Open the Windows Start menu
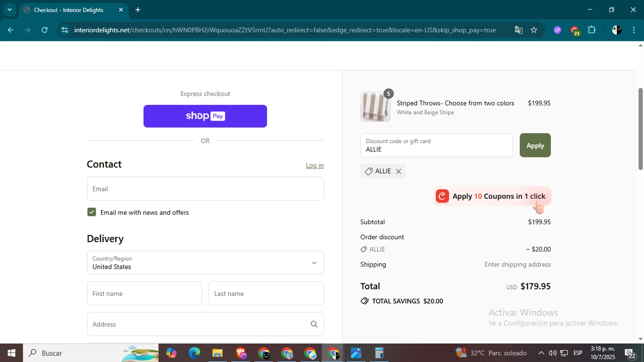 [11, 353]
